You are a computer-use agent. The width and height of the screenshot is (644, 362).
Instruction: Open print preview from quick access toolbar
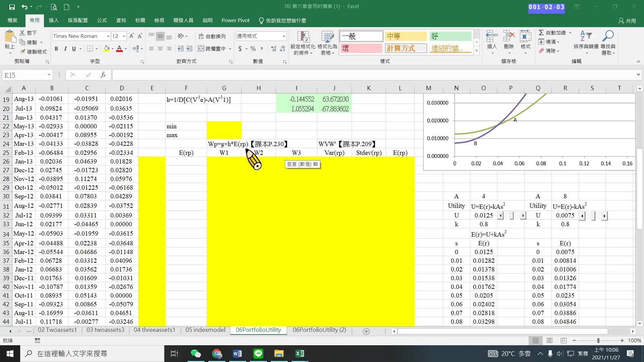coord(54,7)
